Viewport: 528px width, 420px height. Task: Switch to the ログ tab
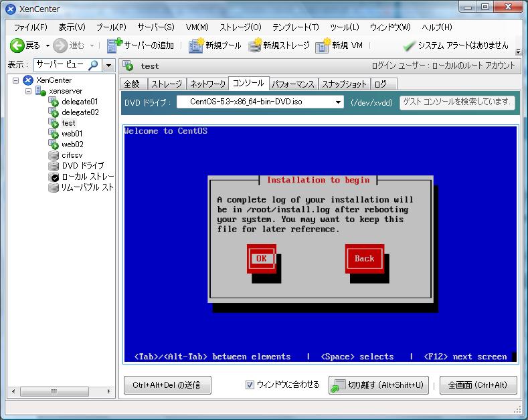(x=384, y=84)
